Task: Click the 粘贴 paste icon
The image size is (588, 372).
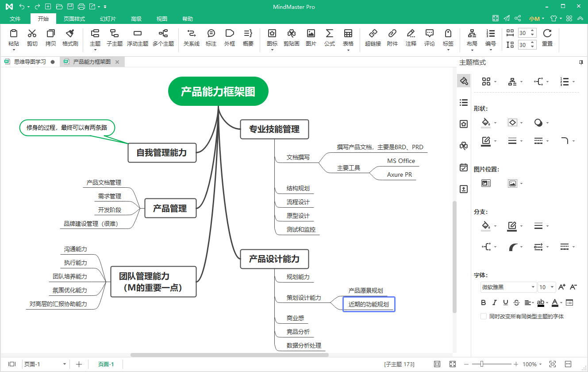Action: coord(14,34)
